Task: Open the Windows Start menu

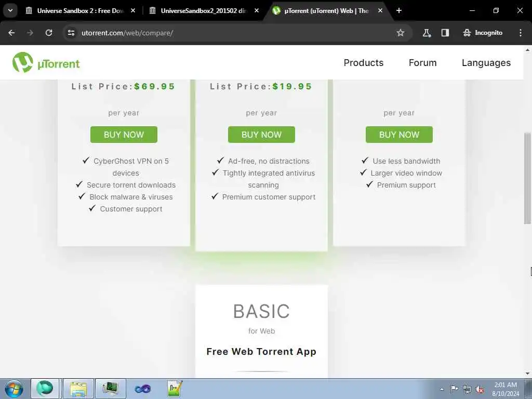Action: click(14, 389)
